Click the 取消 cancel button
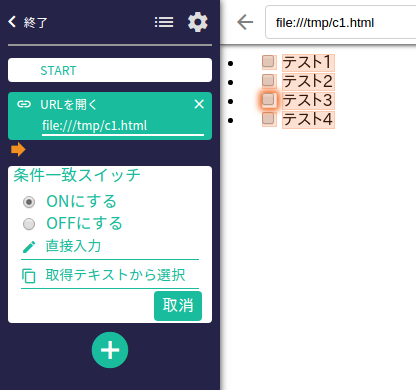 [x=178, y=306]
